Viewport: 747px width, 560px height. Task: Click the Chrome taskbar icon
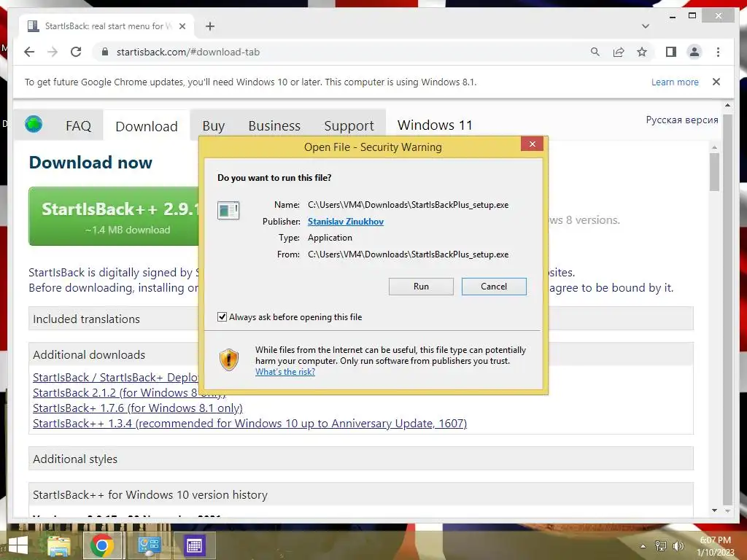(x=102, y=545)
